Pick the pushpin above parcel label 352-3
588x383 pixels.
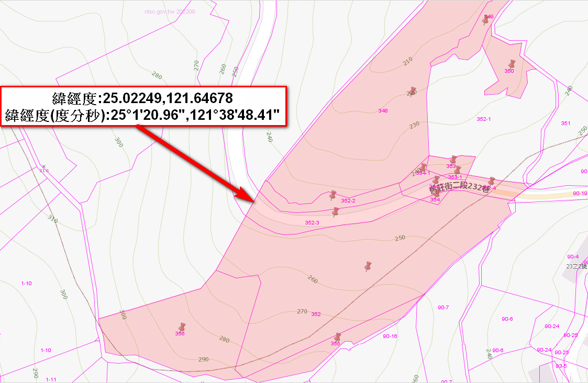tap(335, 212)
